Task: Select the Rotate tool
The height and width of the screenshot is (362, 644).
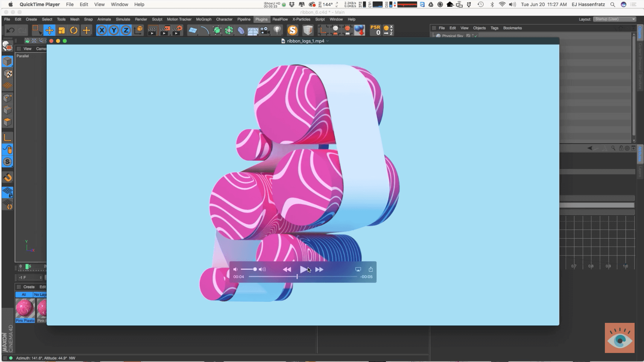Action: coord(74,30)
